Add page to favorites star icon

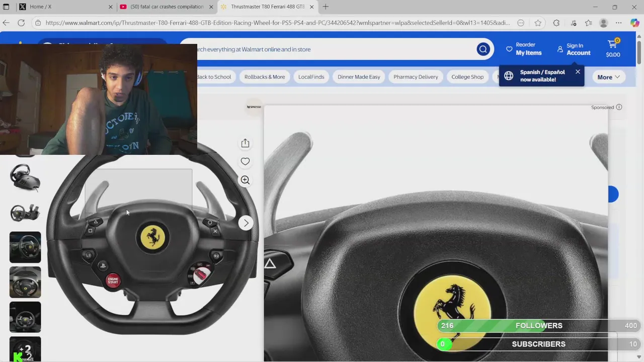(538, 23)
